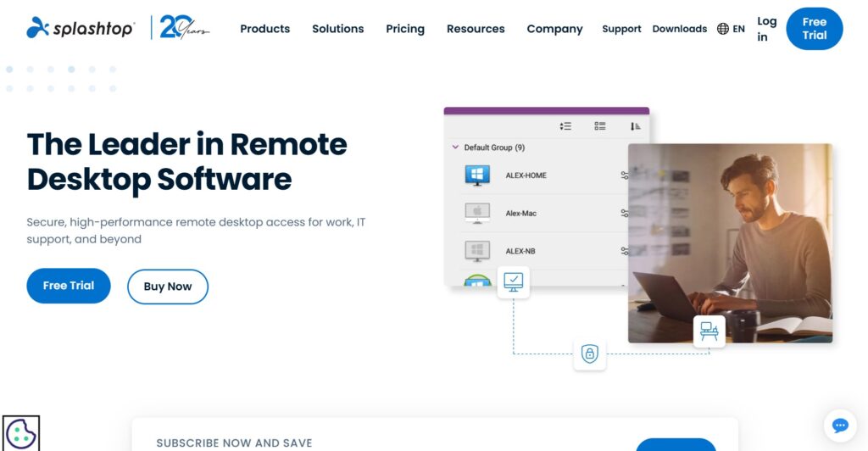Image resolution: width=868 pixels, height=451 pixels.
Task: Click the shield lock security icon
Action: (x=590, y=354)
